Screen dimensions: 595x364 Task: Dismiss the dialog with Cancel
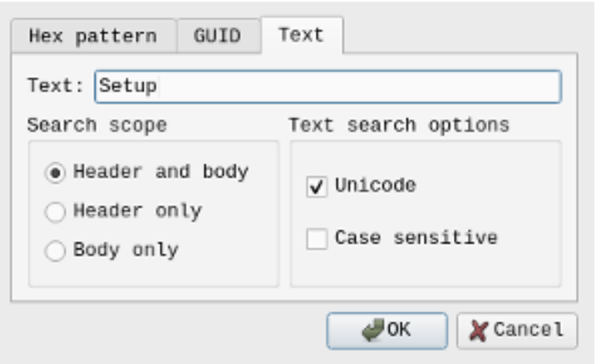(x=516, y=329)
